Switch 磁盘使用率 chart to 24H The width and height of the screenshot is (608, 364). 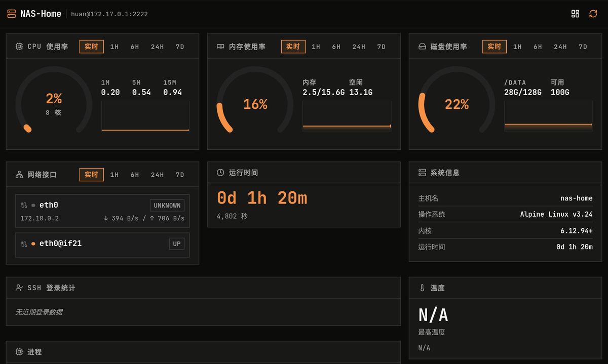(560, 47)
